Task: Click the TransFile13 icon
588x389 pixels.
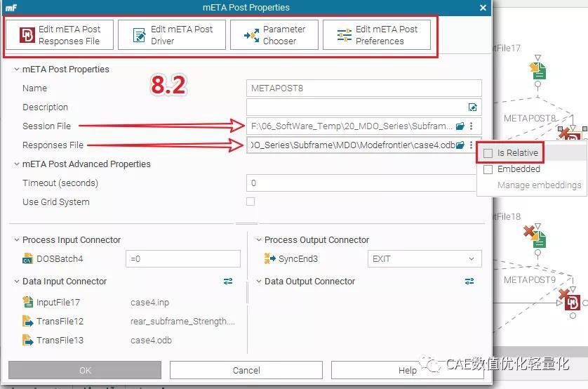Action: coord(28,341)
